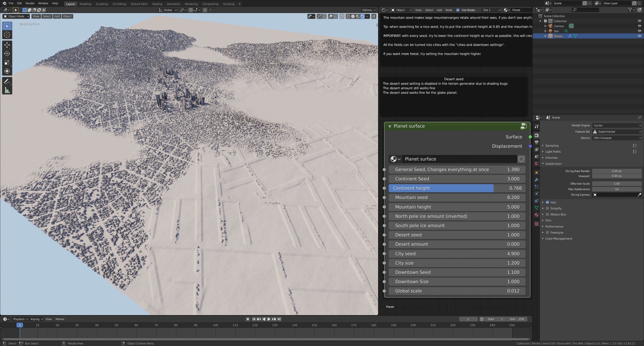Collapse the Subdivision section
The image size is (644, 346).
pyautogui.click(x=552, y=163)
